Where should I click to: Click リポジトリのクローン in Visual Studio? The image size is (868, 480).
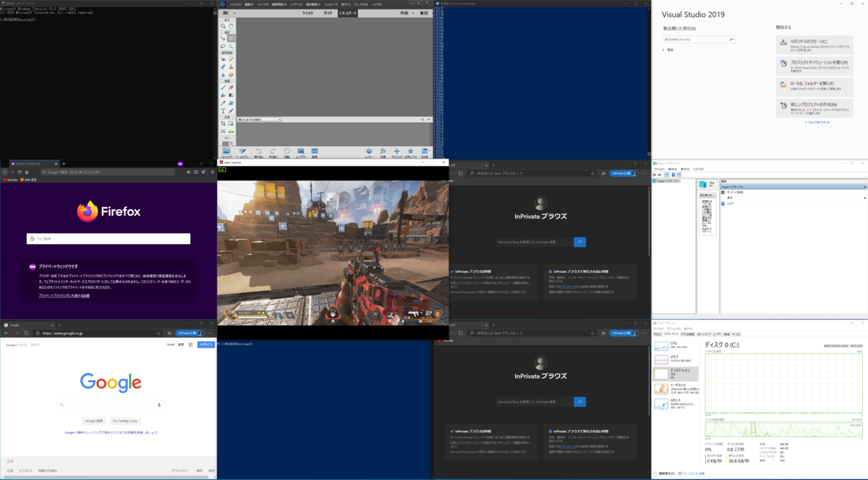[x=814, y=45]
